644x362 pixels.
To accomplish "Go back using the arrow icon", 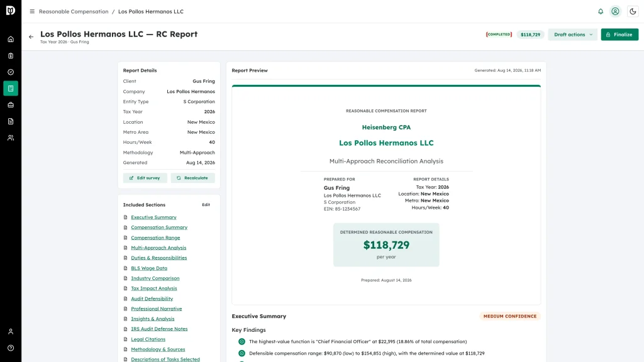I will (31, 37).
